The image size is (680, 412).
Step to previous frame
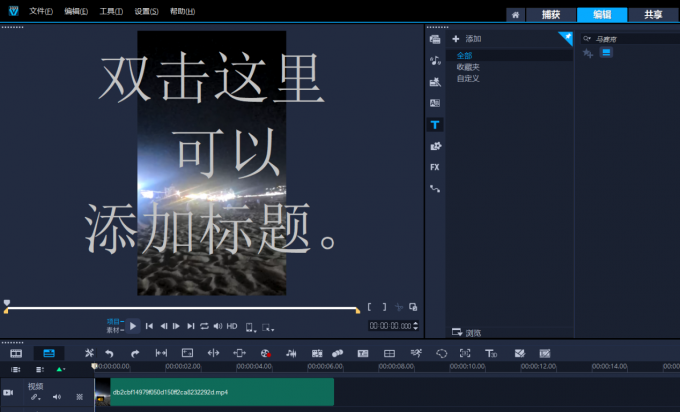click(163, 326)
